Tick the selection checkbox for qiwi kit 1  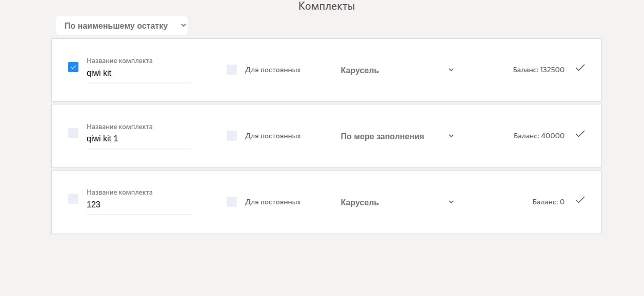point(73,133)
